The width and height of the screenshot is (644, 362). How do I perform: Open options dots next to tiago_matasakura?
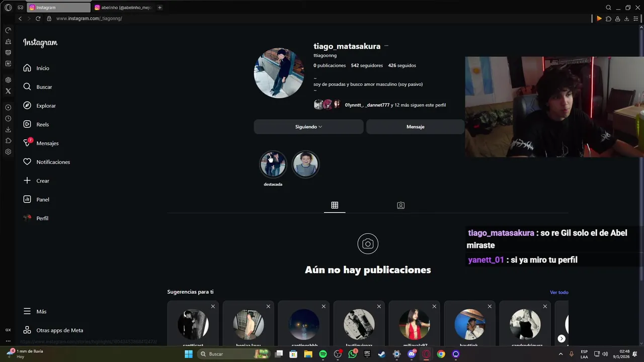coord(386,46)
